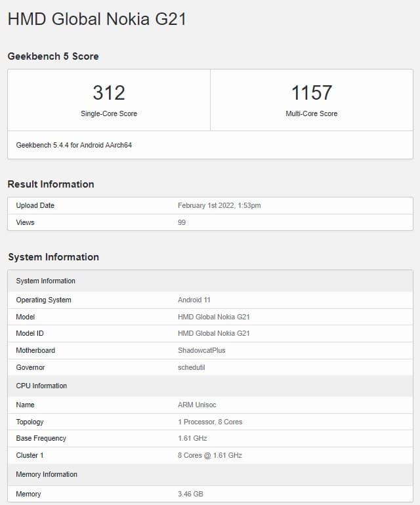Select the Model ID row's value
This screenshot has width=420, height=505.
214,333
